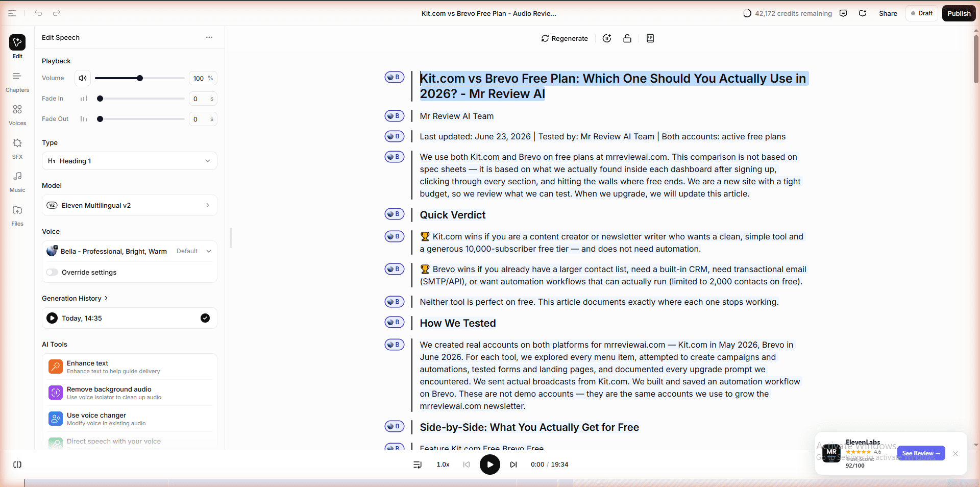980x487 pixels.
Task: Open the Draft status dropdown
Action: click(922, 13)
